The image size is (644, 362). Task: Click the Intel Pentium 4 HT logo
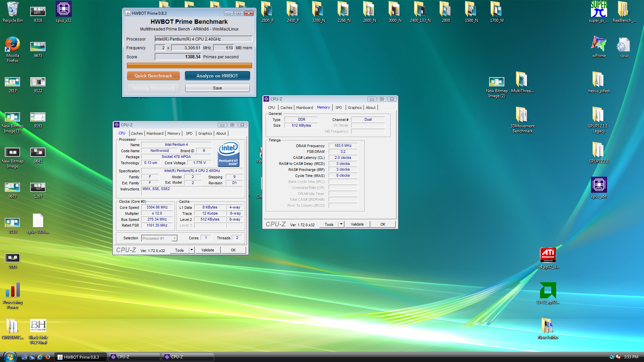(x=228, y=154)
